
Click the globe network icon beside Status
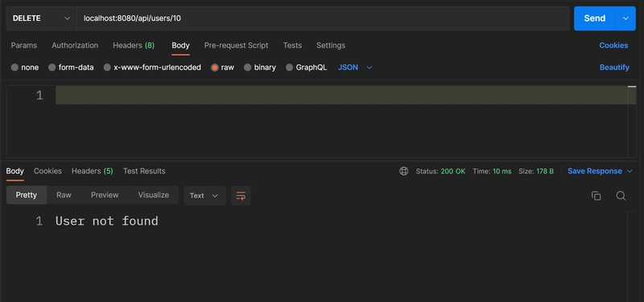click(x=404, y=171)
